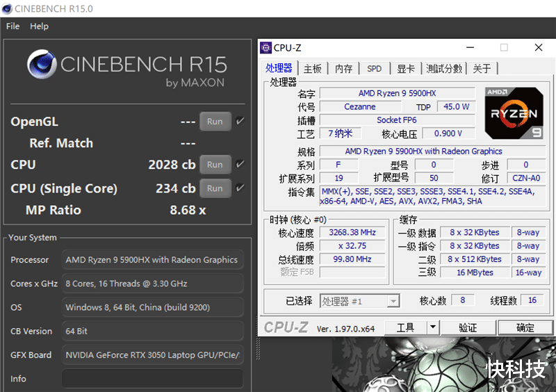Screen dimensions: 556x392
Task: Open the Help menu in Cinebench
Action: pos(39,26)
